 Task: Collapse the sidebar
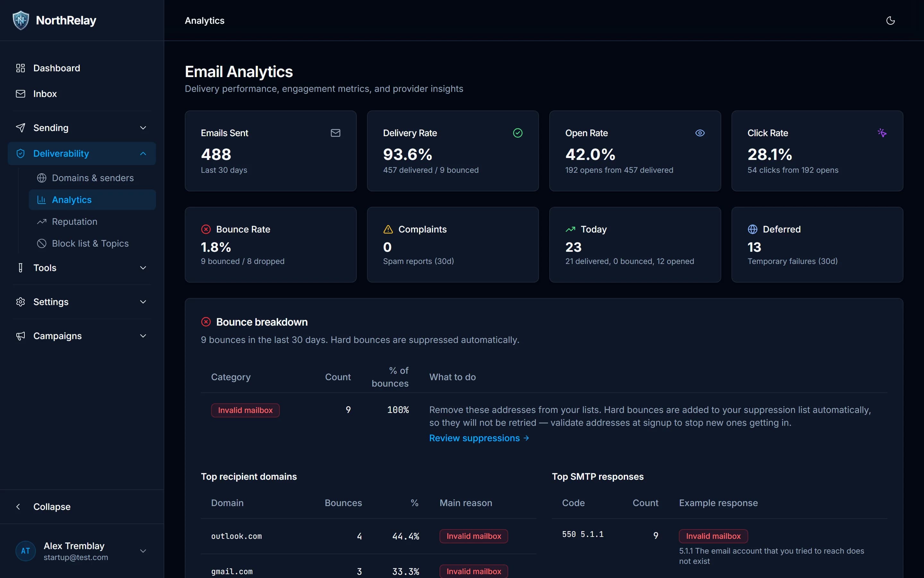82,506
